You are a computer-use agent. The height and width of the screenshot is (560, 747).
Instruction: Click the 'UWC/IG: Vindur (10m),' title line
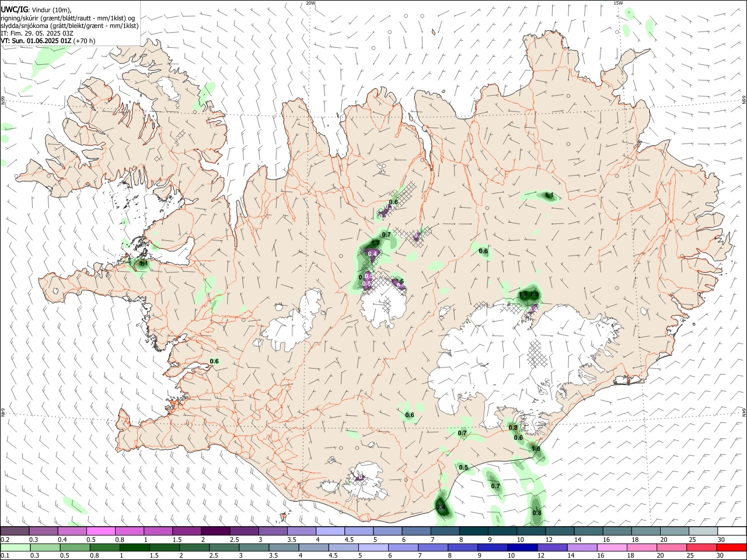tap(36, 10)
